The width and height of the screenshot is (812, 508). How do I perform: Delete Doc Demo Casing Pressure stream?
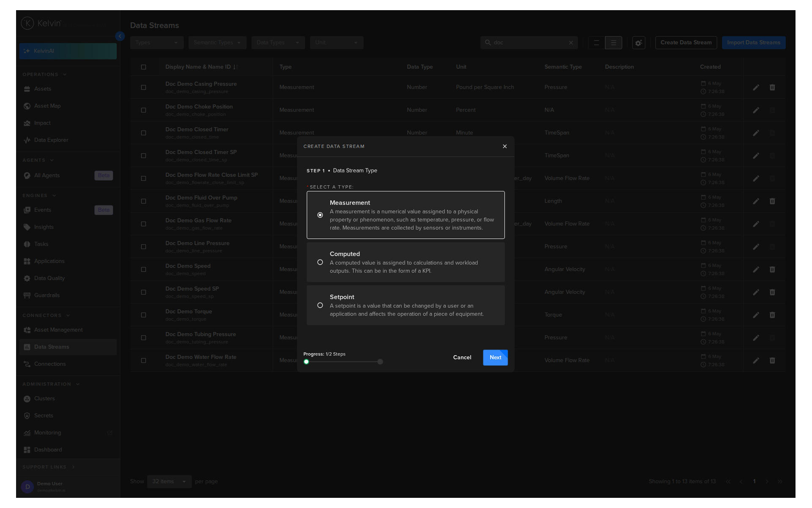772,88
